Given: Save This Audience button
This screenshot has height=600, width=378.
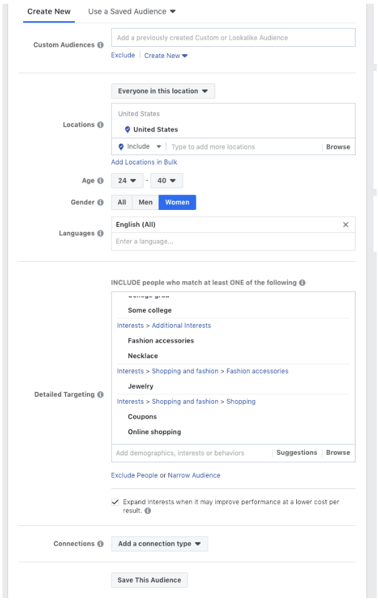Looking at the screenshot, I should coord(149,580).
